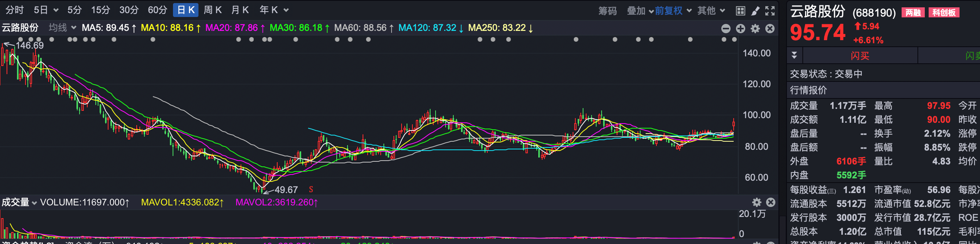
Task: Open volume panel settings gear
Action: pyautogui.click(x=757, y=202)
